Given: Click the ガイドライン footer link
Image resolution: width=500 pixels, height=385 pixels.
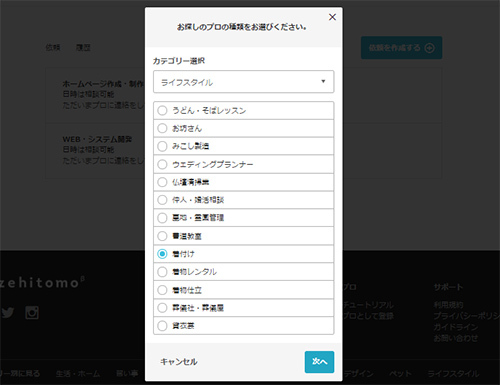Looking at the screenshot, I should pyautogui.click(x=456, y=327).
